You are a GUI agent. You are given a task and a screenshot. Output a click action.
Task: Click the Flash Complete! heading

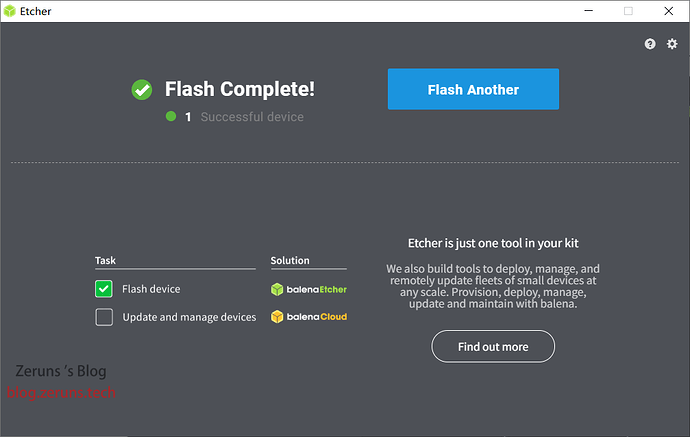[x=239, y=89]
